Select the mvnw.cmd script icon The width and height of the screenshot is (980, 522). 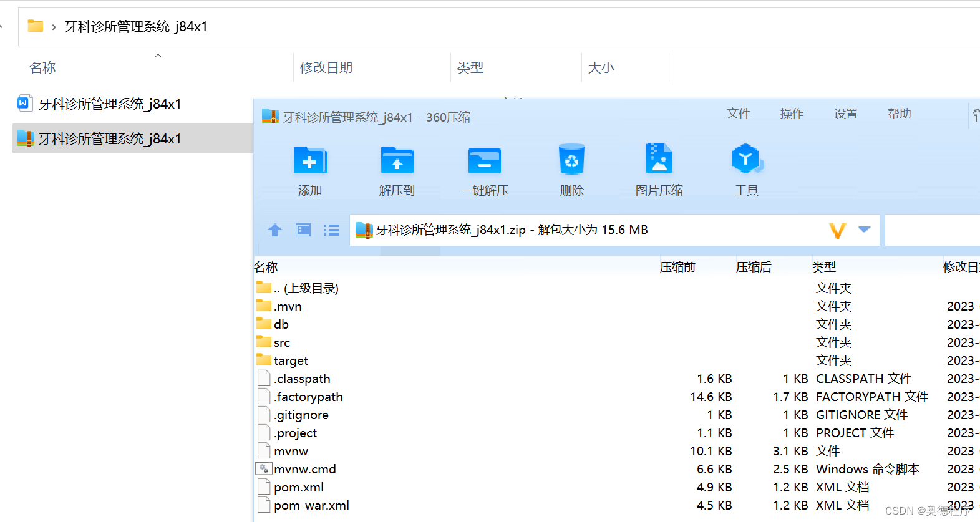(x=264, y=468)
